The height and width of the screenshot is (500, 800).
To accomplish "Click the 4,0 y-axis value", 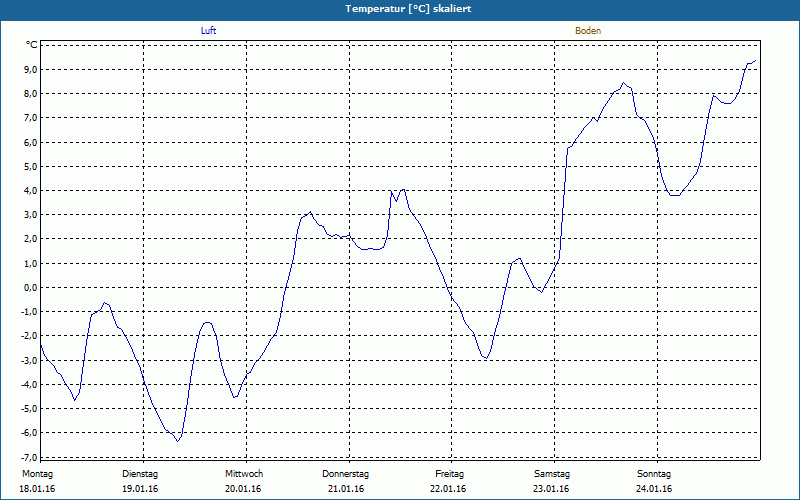I will tap(30, 190).
